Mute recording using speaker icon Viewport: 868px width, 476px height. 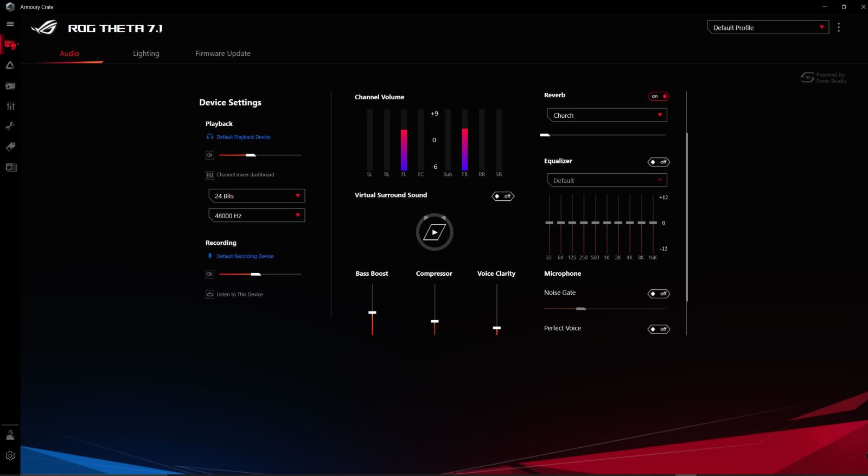point(210,274)
